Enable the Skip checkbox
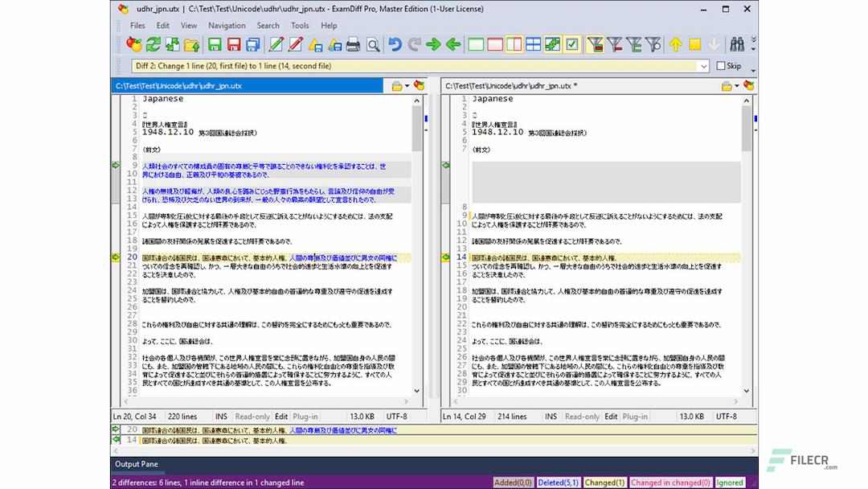Viewport: 868px width, 489px height. pyautogui.click(x=721, y=66)
